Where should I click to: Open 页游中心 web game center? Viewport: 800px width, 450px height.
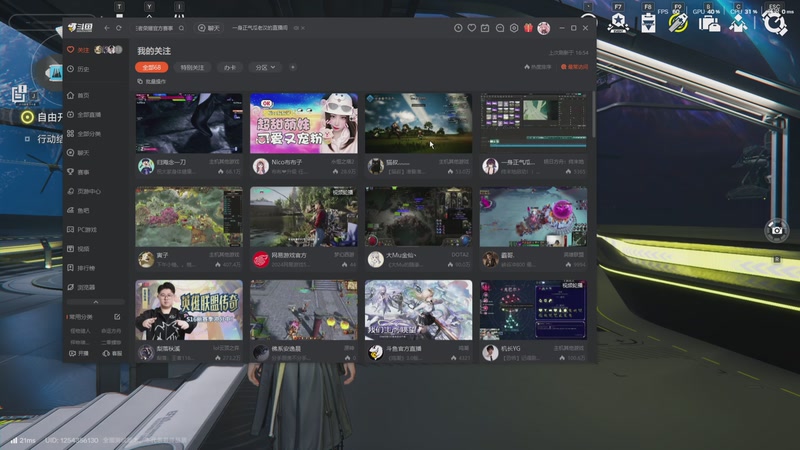[84, 191]
